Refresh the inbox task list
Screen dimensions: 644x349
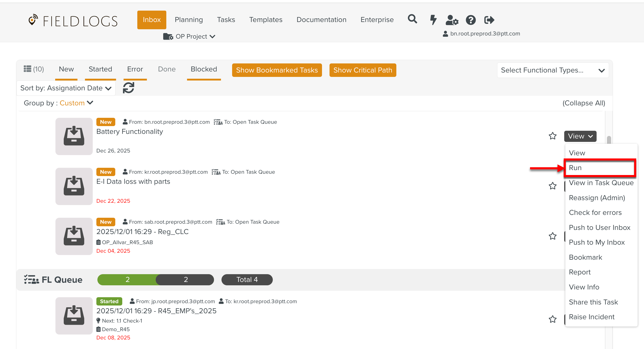pyautogui.click(x=128, y=88)
